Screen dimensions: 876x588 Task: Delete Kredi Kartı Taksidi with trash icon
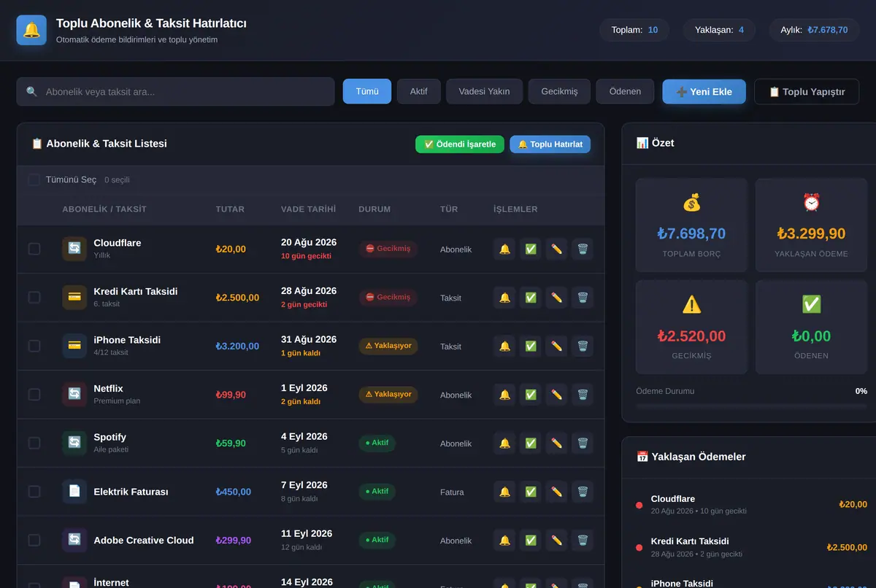pyautogui.click(x=583, y=298)
